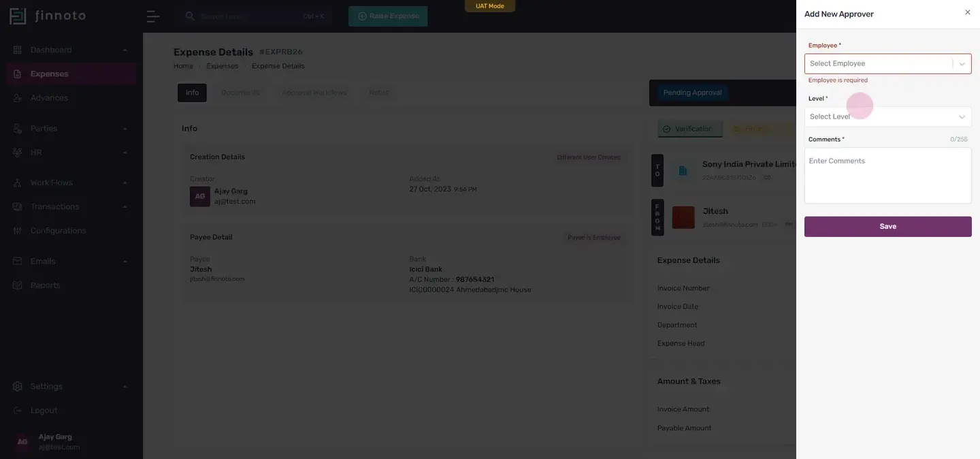Go to Expenses breadcrumb link
The width and height of the screenshot is (980, 459).
click(223, 66)
